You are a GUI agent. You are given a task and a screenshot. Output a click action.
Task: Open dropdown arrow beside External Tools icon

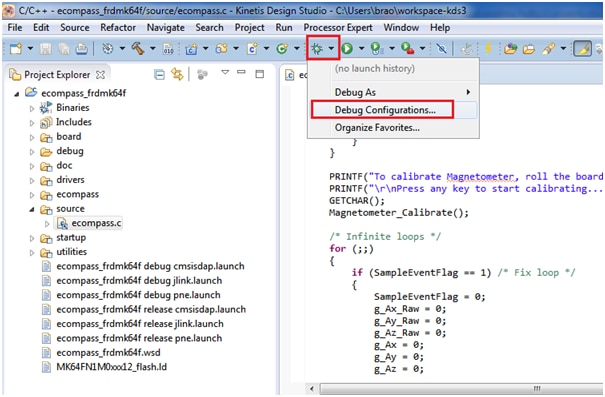(x=422, y=49)
